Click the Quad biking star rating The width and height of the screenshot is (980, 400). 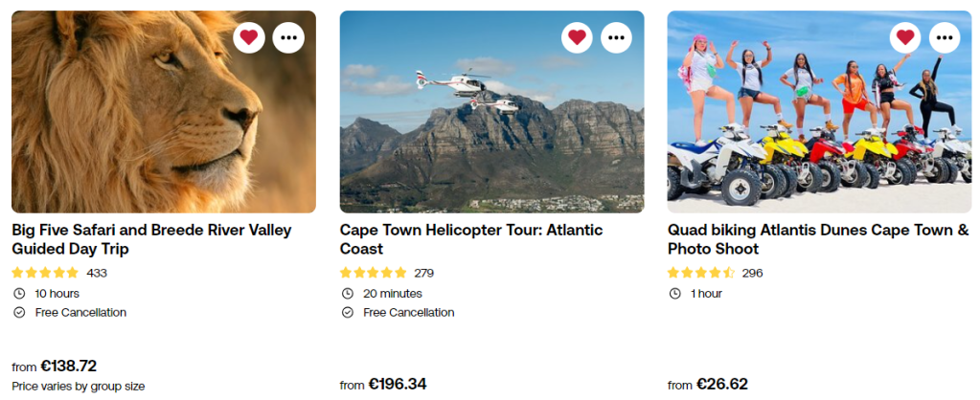[x=701, y=273]
